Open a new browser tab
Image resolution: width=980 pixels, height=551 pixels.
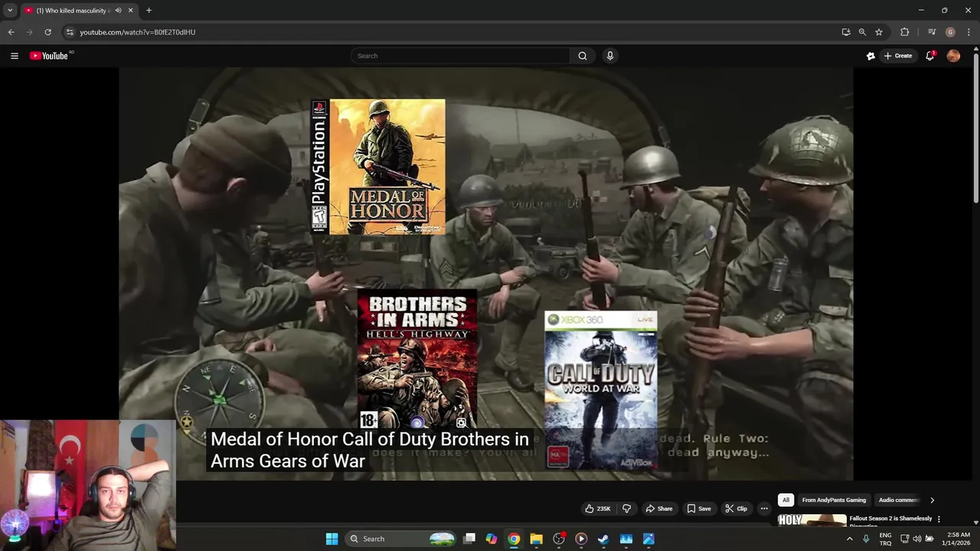[x=149, y=11]
